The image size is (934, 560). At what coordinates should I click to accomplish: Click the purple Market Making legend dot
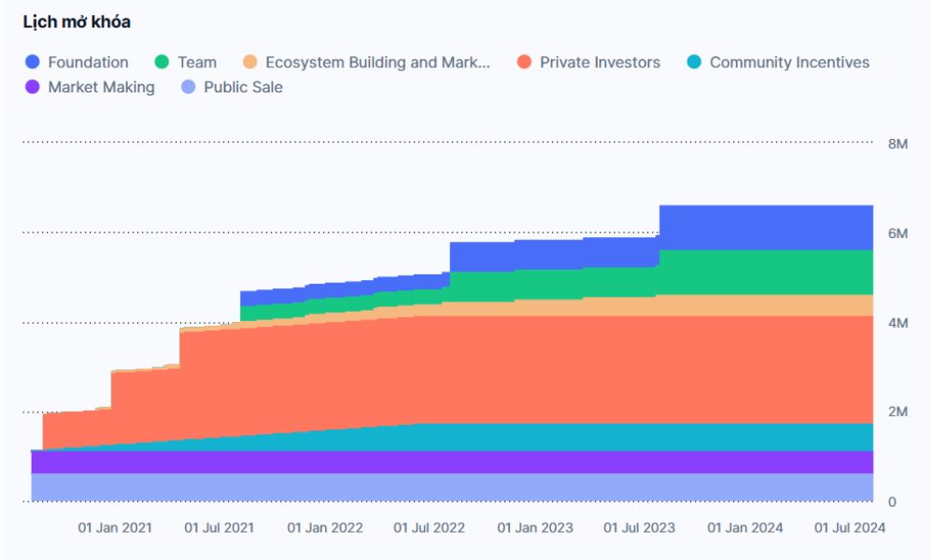33,88
